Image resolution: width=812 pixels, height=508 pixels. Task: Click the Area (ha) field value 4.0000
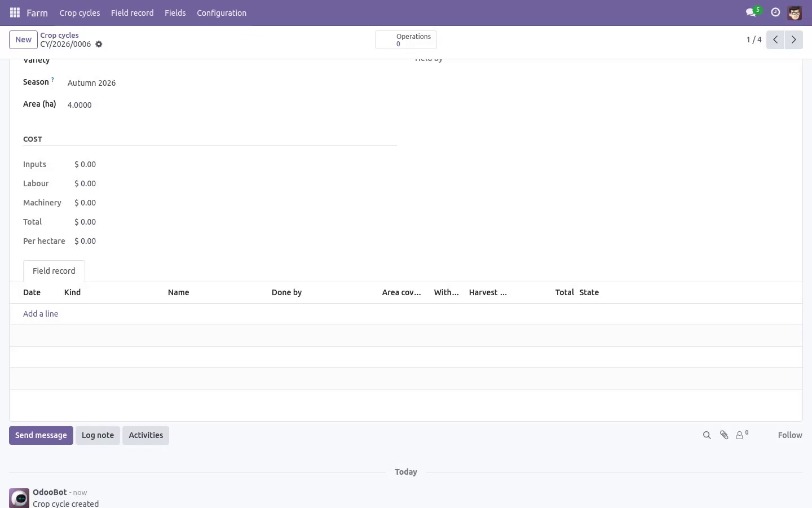pos(80,105)
